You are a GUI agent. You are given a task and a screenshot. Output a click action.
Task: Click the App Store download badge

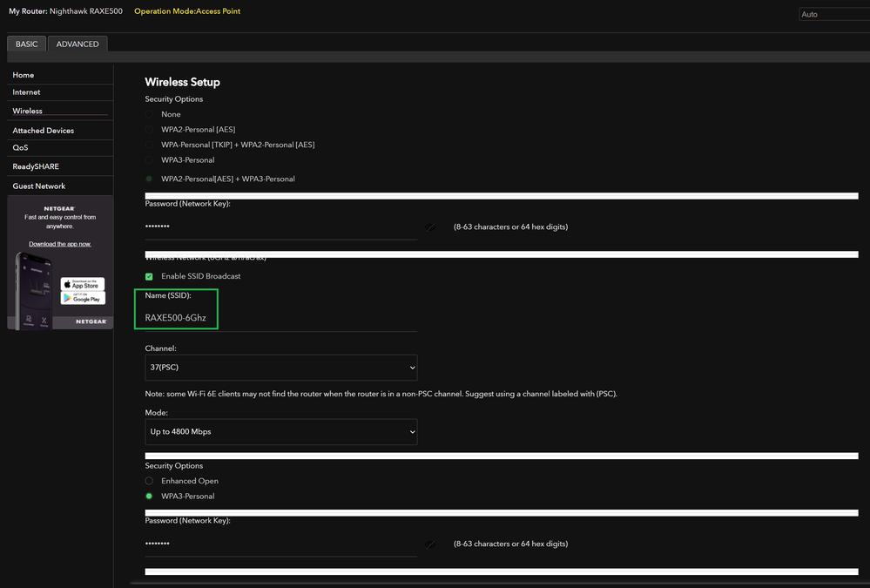pyautogui.click(x=83, y=283)
